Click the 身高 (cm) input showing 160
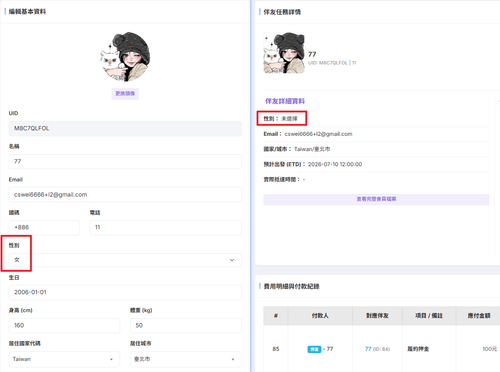Image resolution: width=500 pixels, height=372 pixels. click(x=64, y=325)
